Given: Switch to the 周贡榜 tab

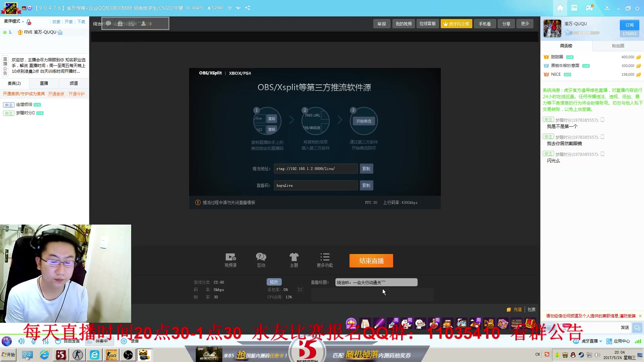Looking at the screenshot, I should click(566, 46).
